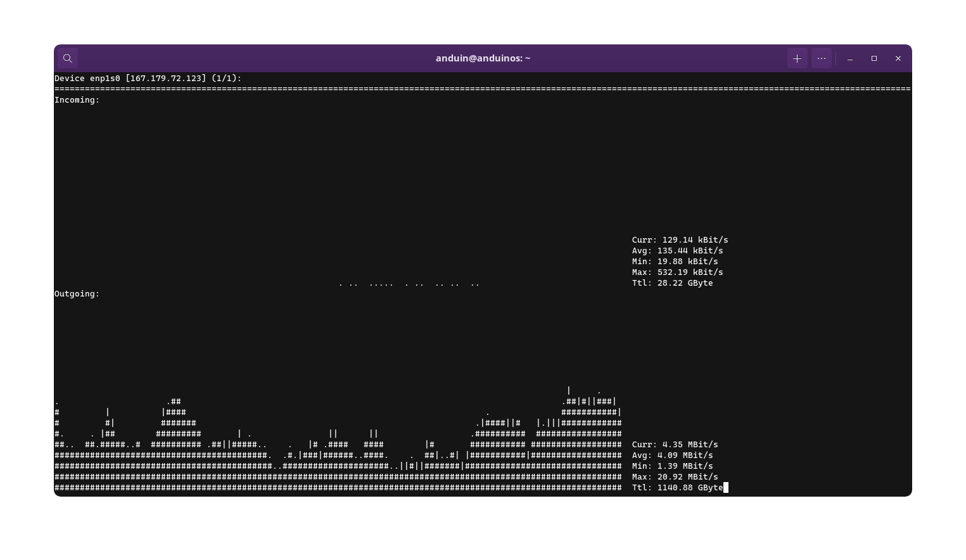
Task: Open a new terminal tab with plus button
Action: pos(797,58)
